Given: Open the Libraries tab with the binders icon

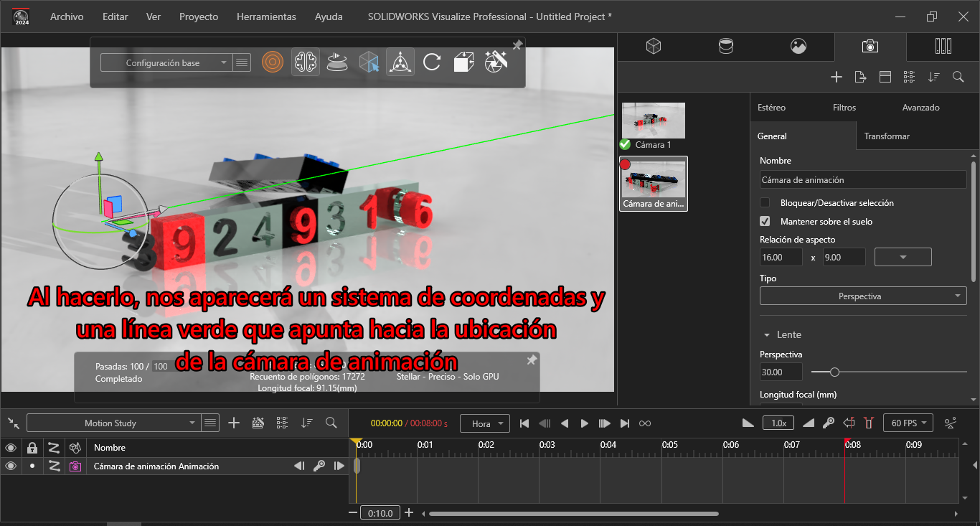Looking at the screenshot, I should 943,47.
